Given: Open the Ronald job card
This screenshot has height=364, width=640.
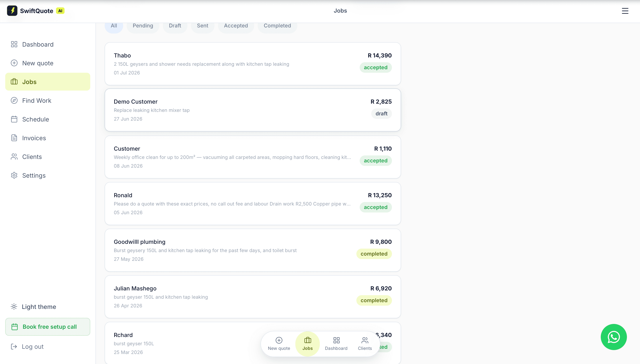Looking at the screenshot, I should coord(253,204).
